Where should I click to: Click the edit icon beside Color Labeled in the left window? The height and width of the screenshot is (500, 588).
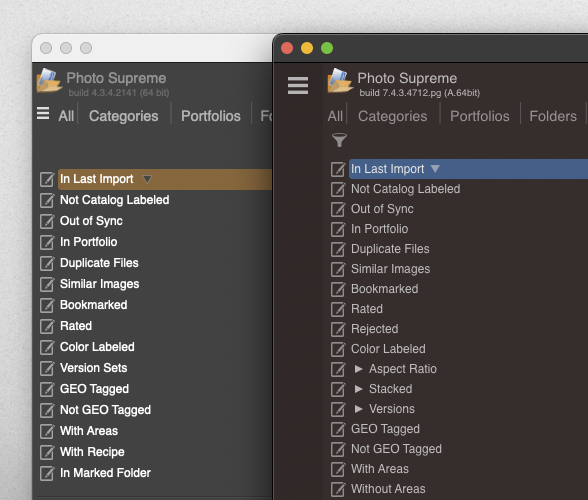47,347
